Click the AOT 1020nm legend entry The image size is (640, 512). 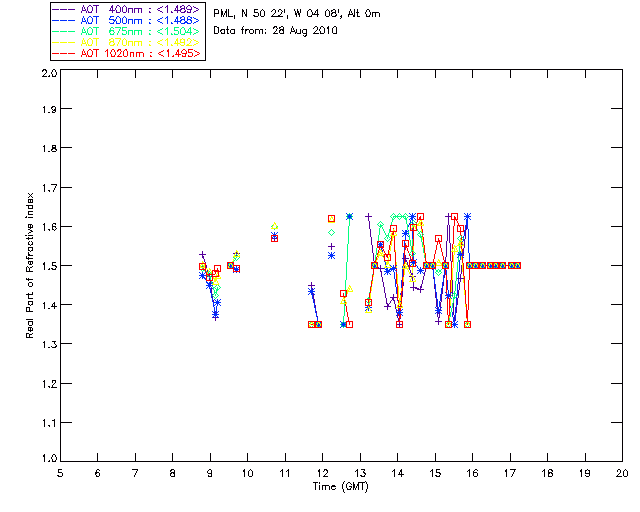pos(127,53)
